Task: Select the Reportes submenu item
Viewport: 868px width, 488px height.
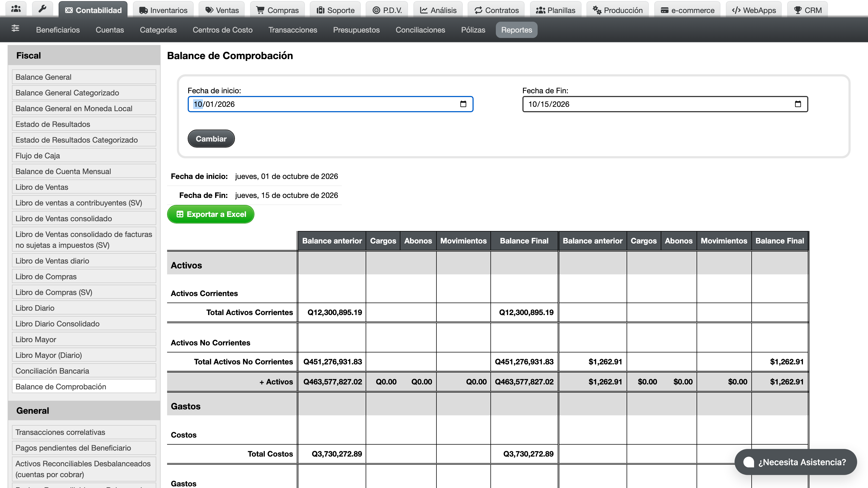Action: coord(516,30)
